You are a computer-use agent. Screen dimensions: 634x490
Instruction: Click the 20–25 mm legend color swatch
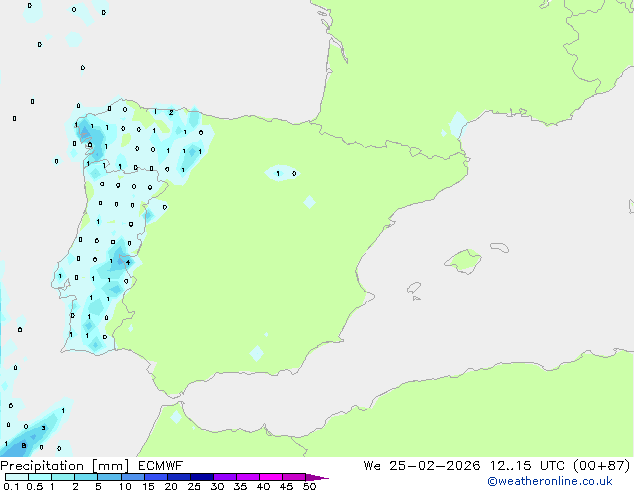click(179, 477)
